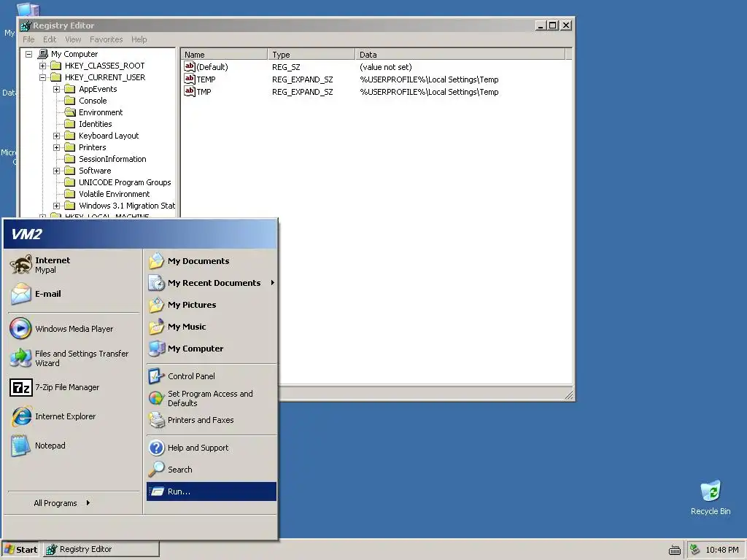The width and height of the screenshot is (747, 560).
Task: Expand My Recent Documents submenu arrow
Action: [273, 283]
